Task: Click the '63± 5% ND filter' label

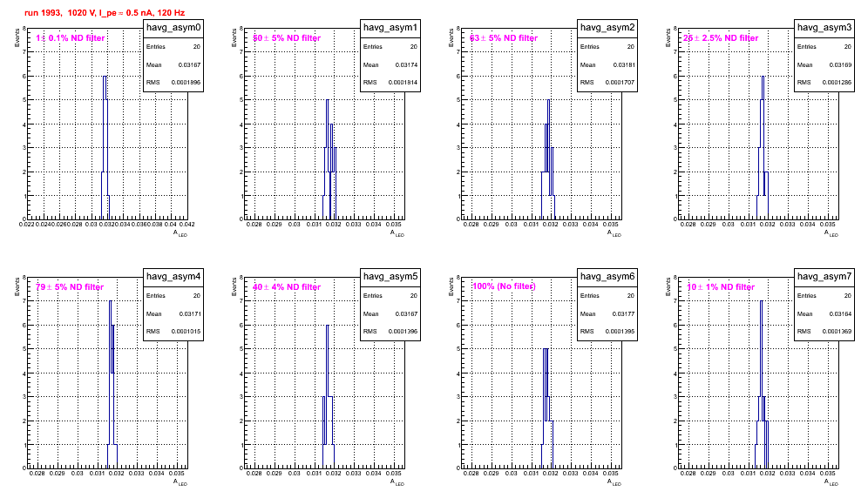Action: click(504, 38)
